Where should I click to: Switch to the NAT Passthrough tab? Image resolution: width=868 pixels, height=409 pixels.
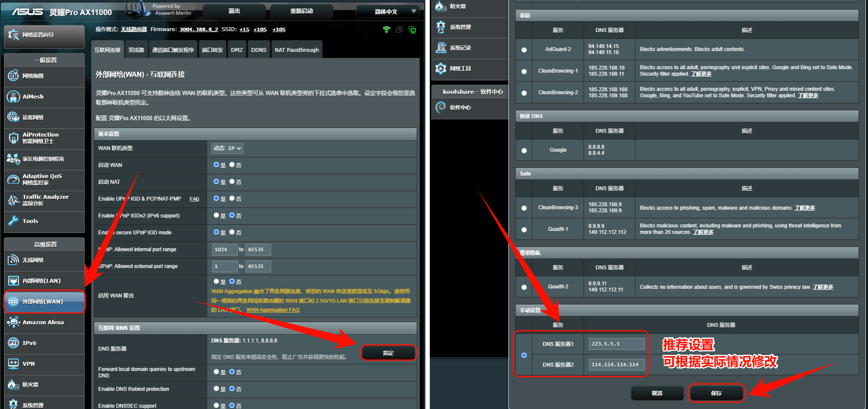[297, 50]
